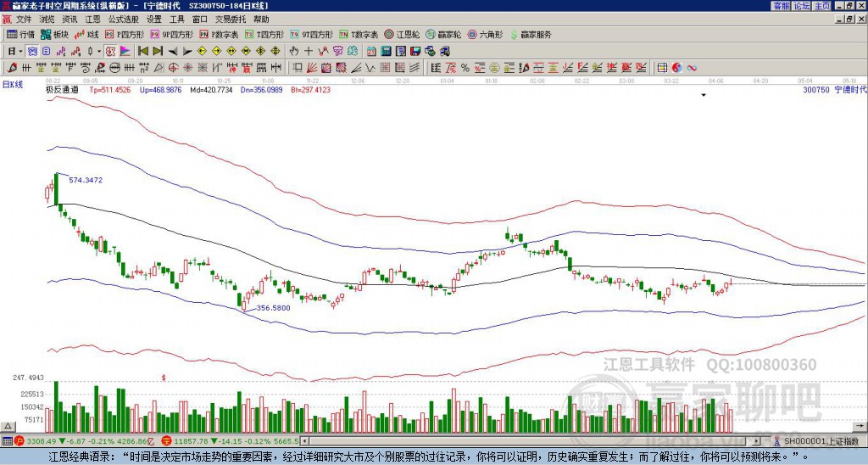The height and width of the screenshot is (465, 868).
Task: Click the horizontal scrollbar left arrow
Action: tap(305, 441)
